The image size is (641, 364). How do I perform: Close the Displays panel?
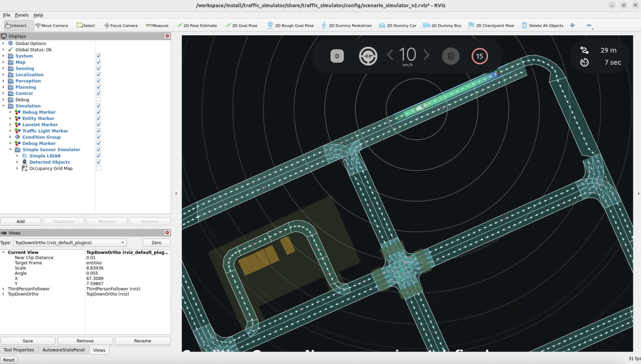pyautogui.click(x=167, y=36)
